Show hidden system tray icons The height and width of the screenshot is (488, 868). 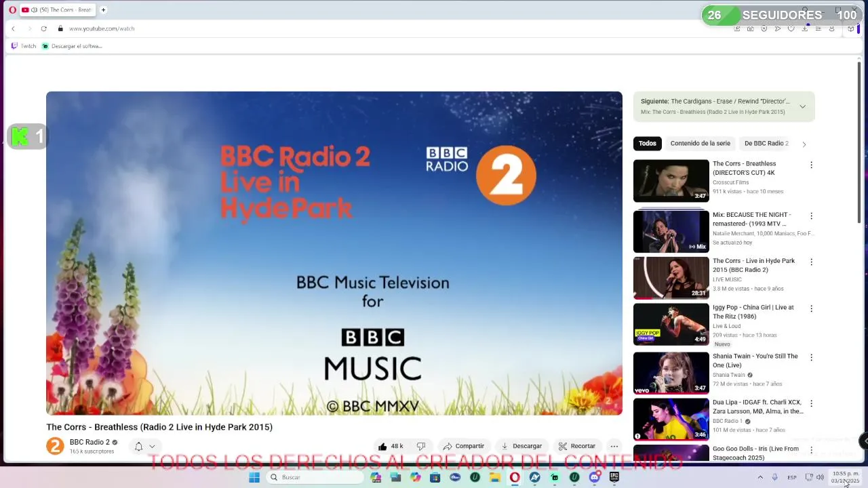(759, 477)
